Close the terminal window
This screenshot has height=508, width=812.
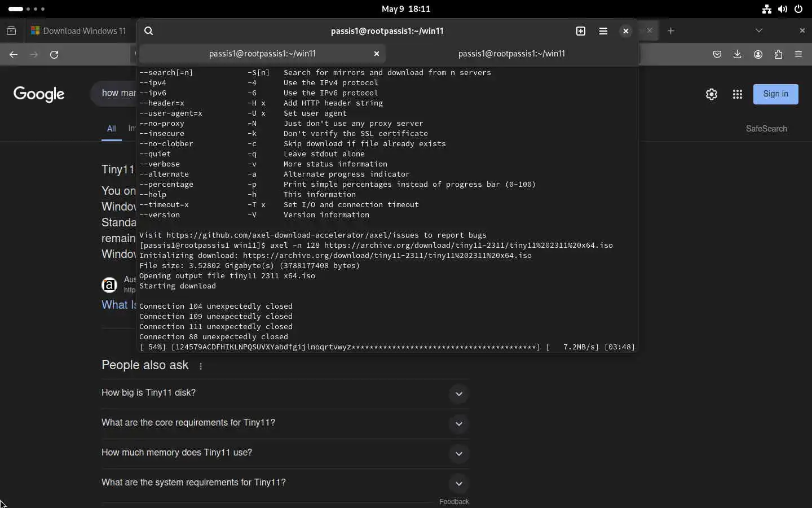(x=626, y=31)
